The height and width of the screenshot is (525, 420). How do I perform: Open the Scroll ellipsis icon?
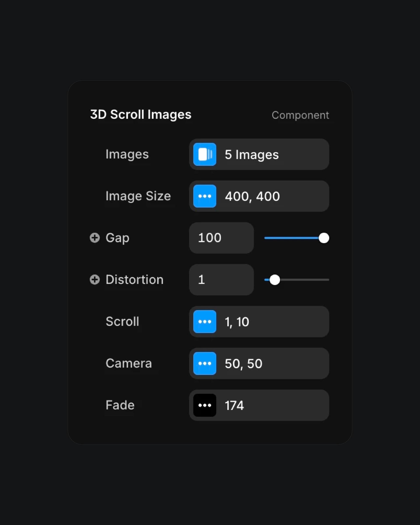pyautogui.click(x=205, y=322)
